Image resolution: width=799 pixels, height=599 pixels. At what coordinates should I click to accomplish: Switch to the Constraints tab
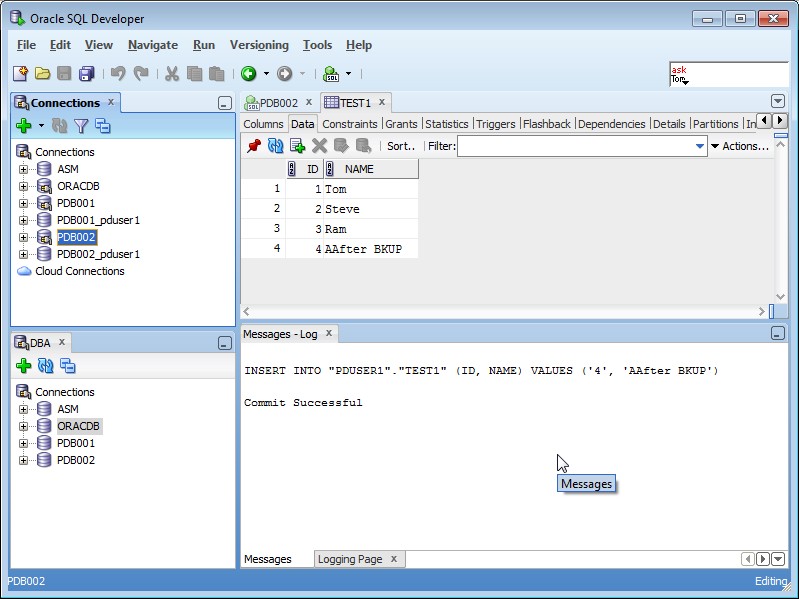pyautogui.click(x=350, y=124)
